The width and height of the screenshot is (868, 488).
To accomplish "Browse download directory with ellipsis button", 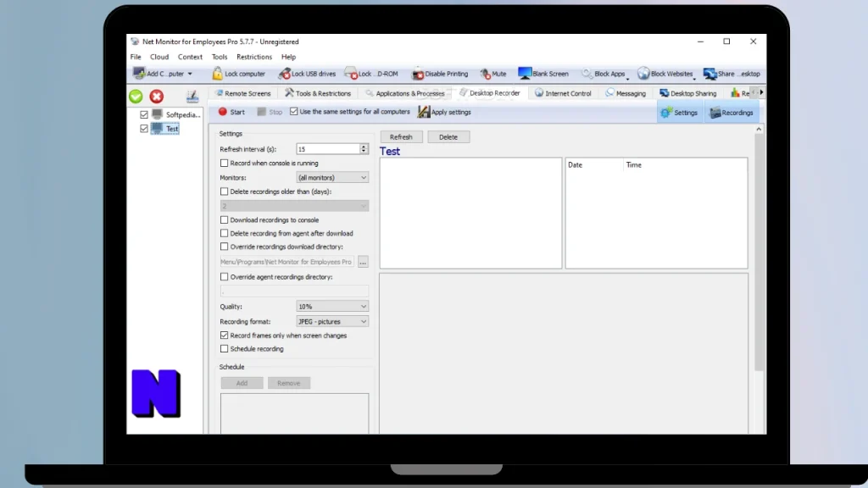I will click(363, 262).
